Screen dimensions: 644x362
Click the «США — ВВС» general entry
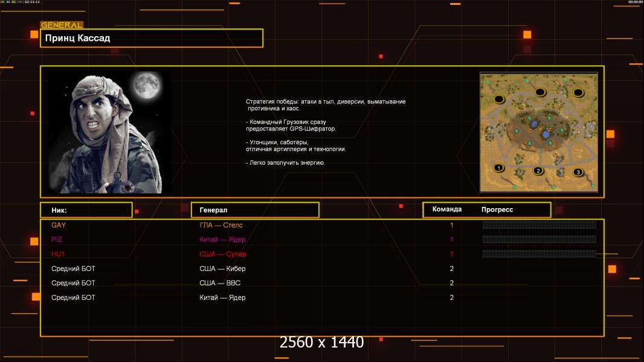point(220,283)
